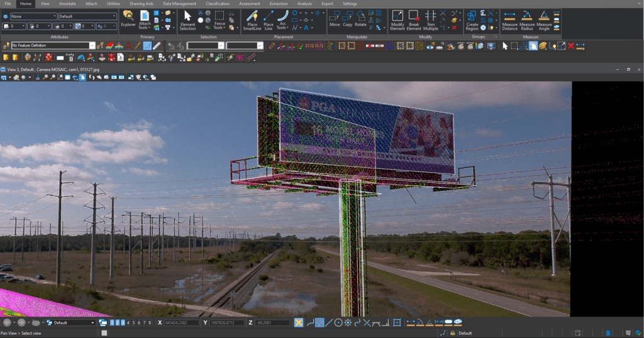Switch to the Annotate ribbon tab
The height and width of the screenshot is (338, 644).
[x=67, y=4]
